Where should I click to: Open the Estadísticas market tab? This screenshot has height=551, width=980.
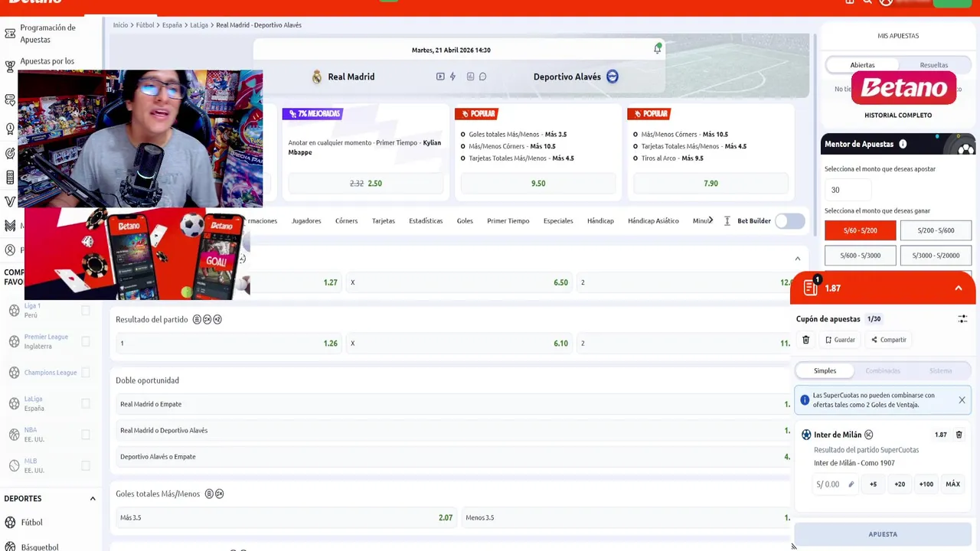click(426, 220)
